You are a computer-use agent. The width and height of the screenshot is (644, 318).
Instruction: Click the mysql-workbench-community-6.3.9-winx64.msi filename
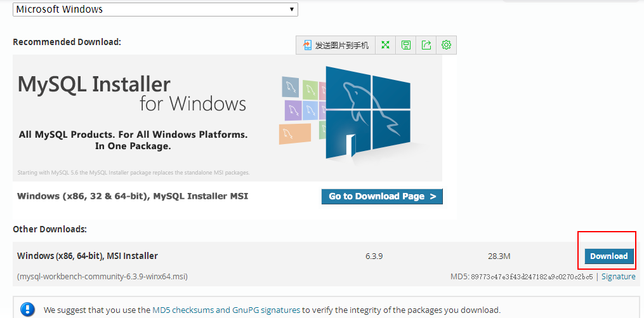point(102,277)
